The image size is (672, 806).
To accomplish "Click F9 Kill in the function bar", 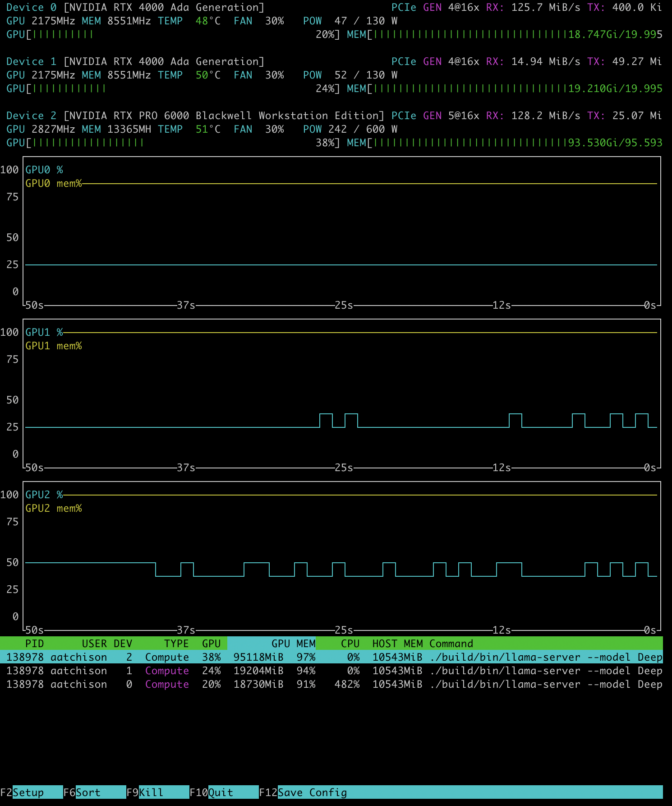I will [151, 792].
